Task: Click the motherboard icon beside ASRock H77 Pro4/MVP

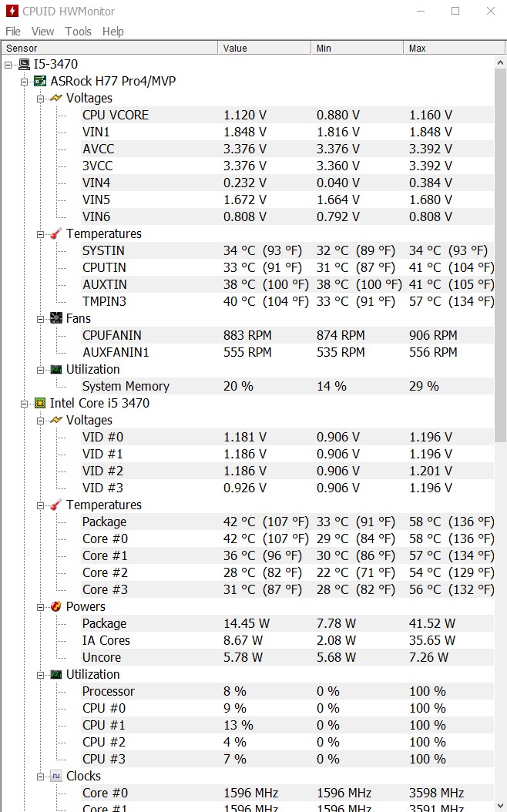Action: tap(39, 82)
